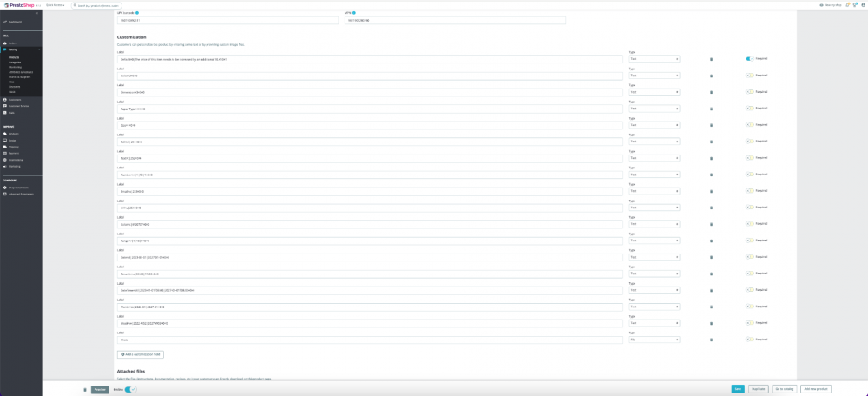Viewport: 868px width, 396px height.
Task: Enable Required for Photo field
Action: [x=750, y=339]
